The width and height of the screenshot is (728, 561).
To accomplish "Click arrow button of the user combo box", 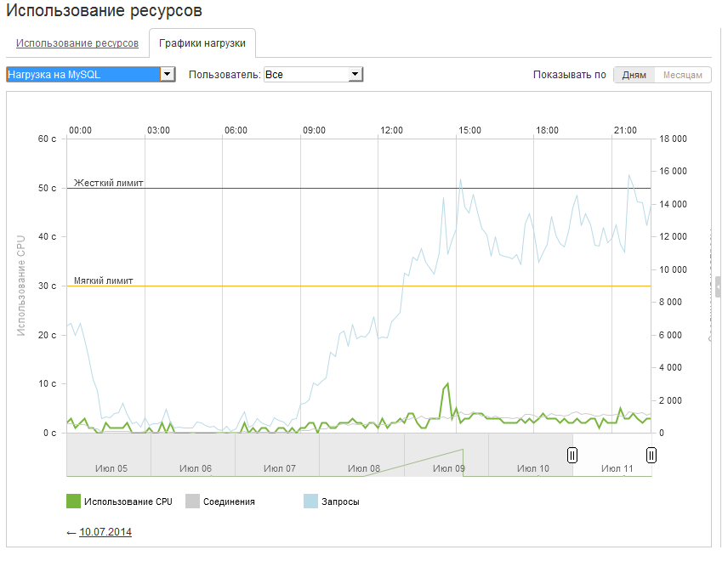I will tap(355, 75).
